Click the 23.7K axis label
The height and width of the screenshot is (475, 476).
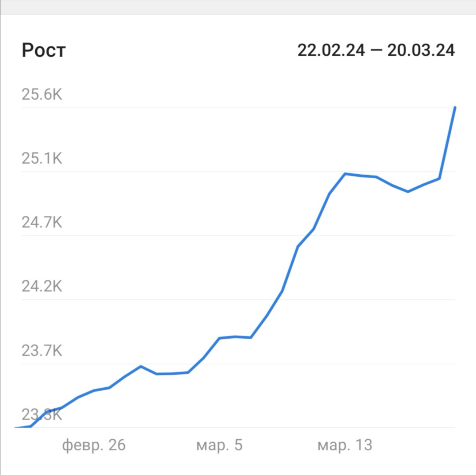click(x=42, y=351)
